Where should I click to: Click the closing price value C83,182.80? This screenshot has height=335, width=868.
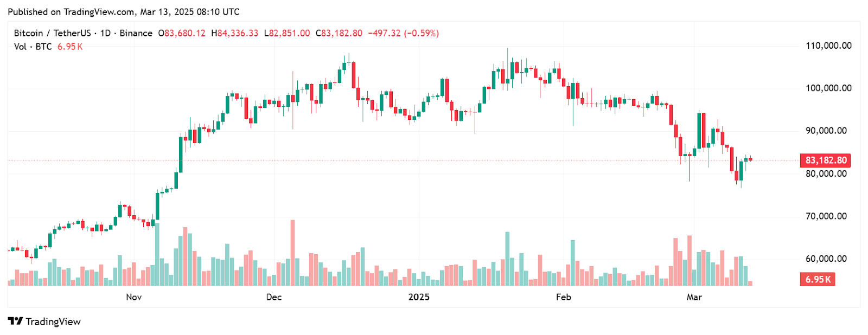point(339,33)
